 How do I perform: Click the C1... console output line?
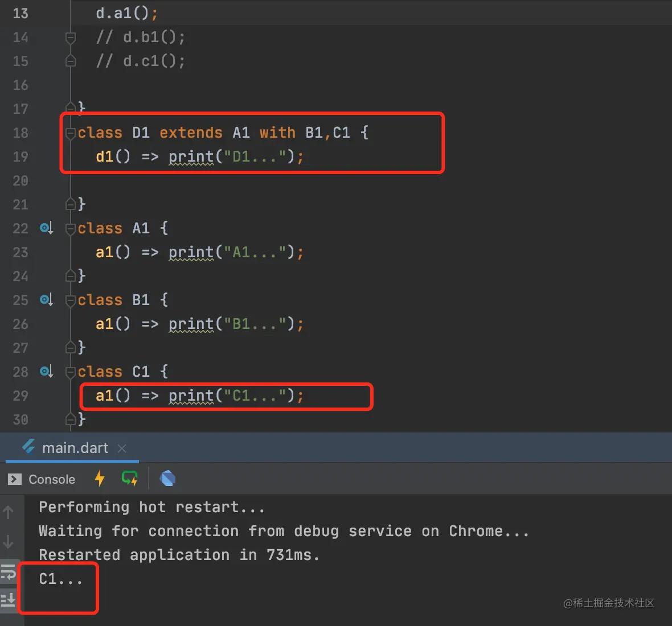60,579
